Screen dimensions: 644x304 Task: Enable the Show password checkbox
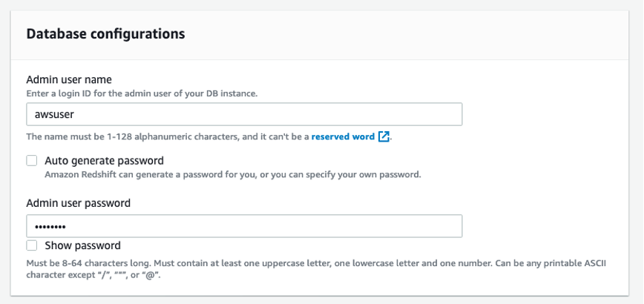coord(32,245)
